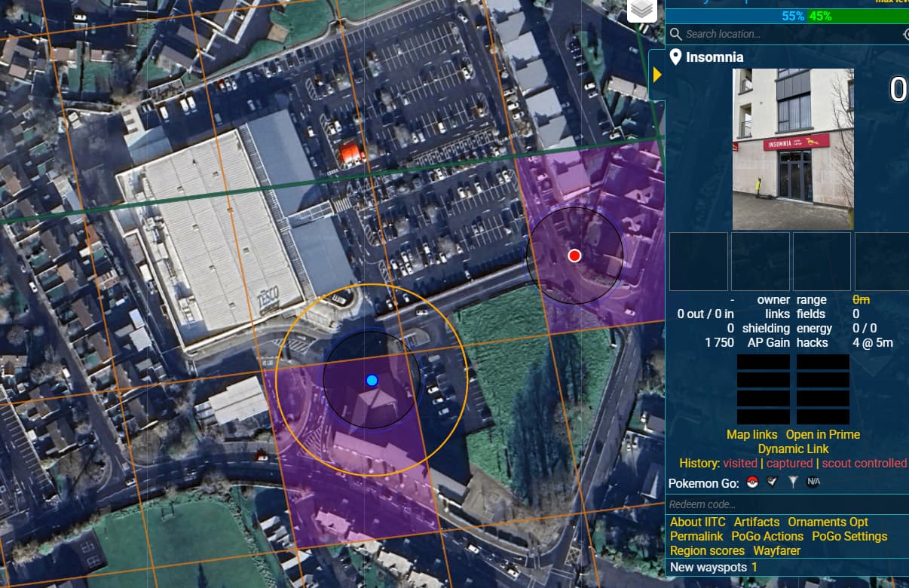Viewport: 909px width, 588px height.
Task: Click the History visited status
Action: [740, 463]
